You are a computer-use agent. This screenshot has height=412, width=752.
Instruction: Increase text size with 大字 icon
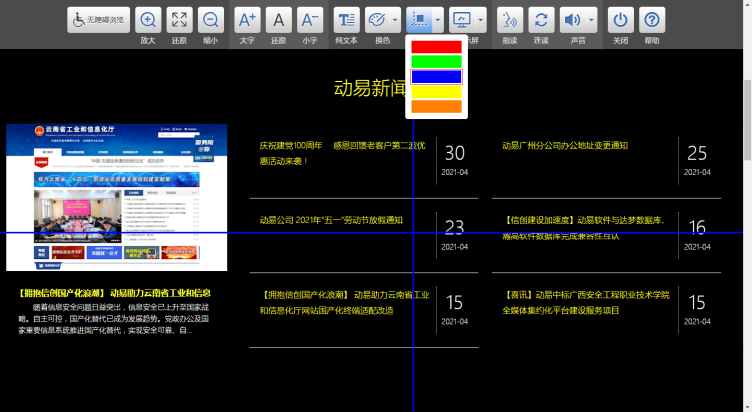248,20
